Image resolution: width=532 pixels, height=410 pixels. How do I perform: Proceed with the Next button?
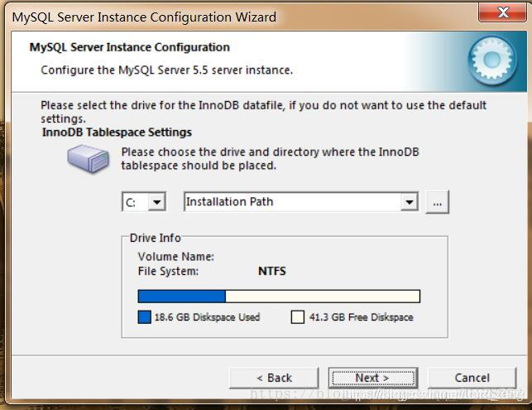click(x=373, y=378)
